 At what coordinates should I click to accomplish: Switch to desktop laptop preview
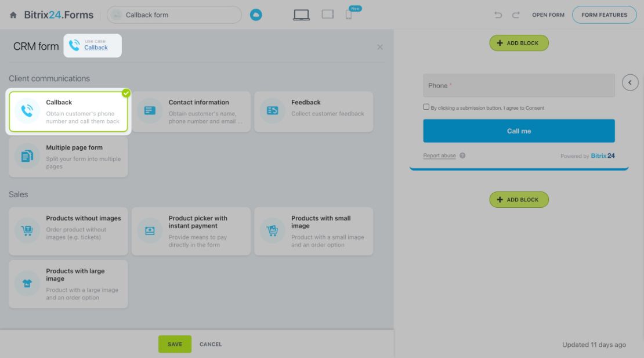pos(301,15)
